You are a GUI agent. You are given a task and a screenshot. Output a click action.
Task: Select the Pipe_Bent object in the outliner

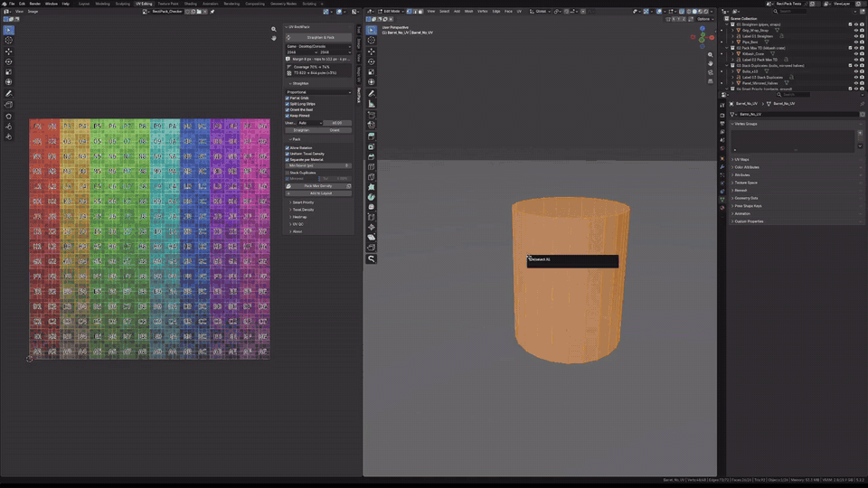pyautogui.click(x=750, y=42)
